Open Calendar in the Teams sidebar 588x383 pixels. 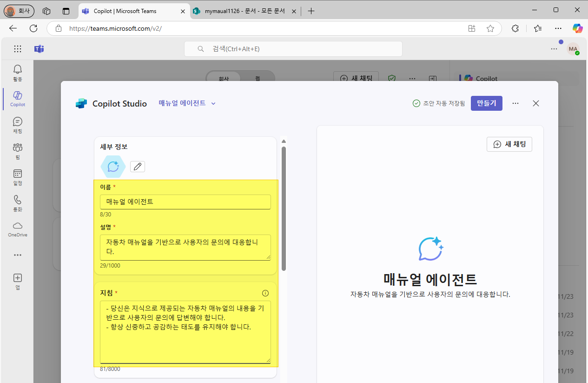pos(18,177)
